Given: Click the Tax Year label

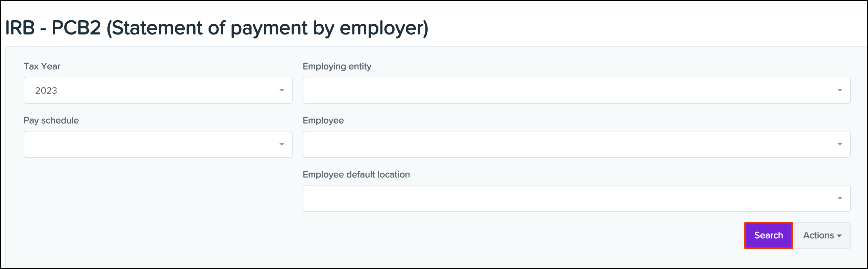Looking at the screenshot, I should tap(42, 66).
